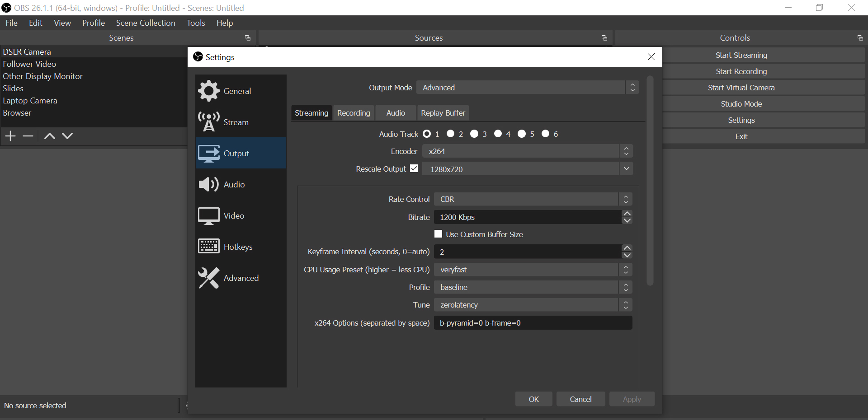Open the Tools menu
Image resolution: width=868 pixels, height=420 pixels.
pos(196,23)
